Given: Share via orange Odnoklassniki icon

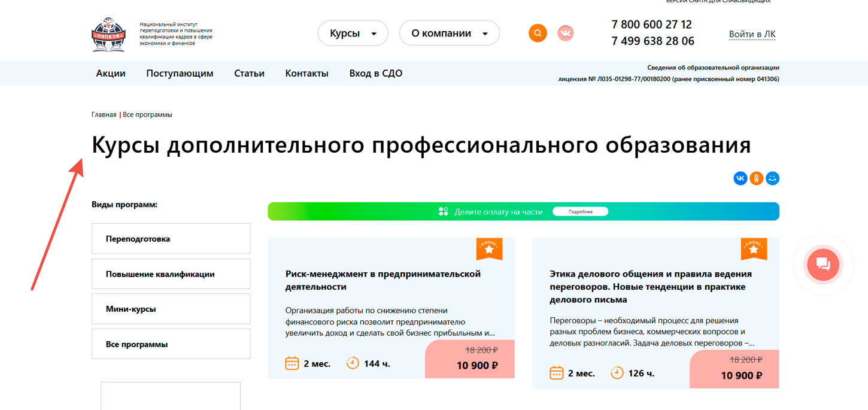Looking at the screenshot, I should coord(757,178).
